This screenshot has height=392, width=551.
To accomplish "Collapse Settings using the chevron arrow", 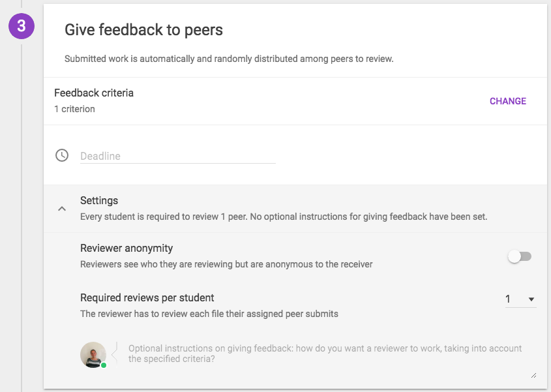I will pyautogui.click(x=62, y=209).
